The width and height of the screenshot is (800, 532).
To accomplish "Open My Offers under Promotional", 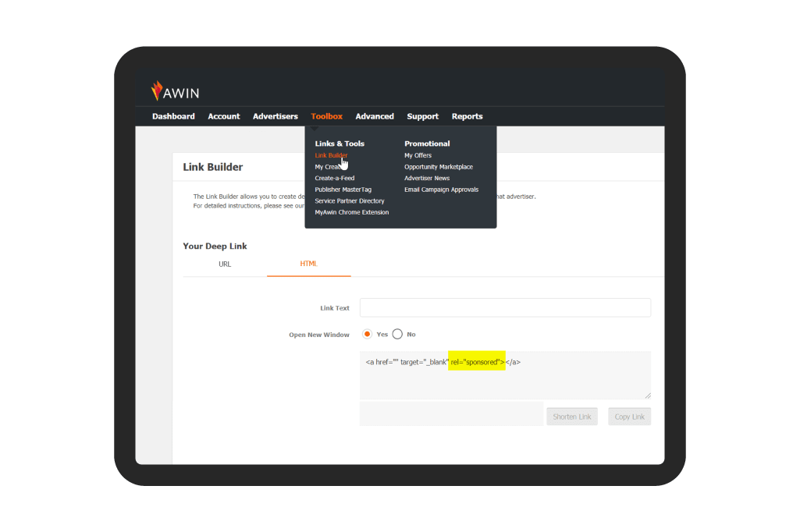I will click(418, 155).
